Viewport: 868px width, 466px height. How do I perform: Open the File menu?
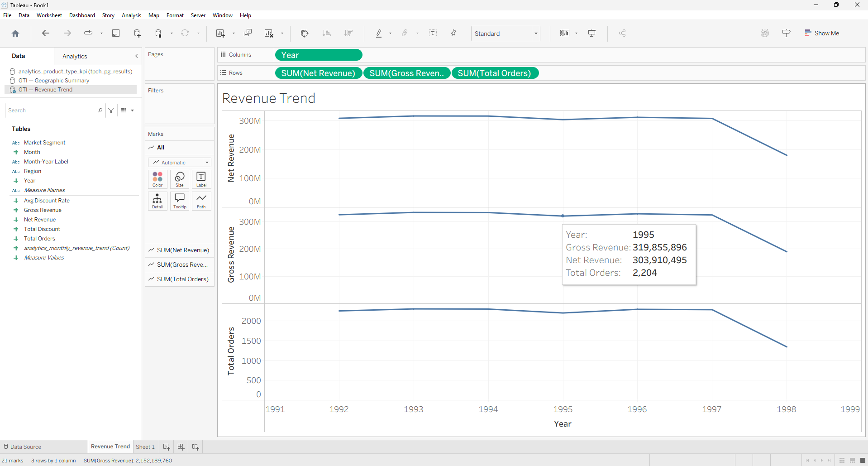click(x=7, y=15)
